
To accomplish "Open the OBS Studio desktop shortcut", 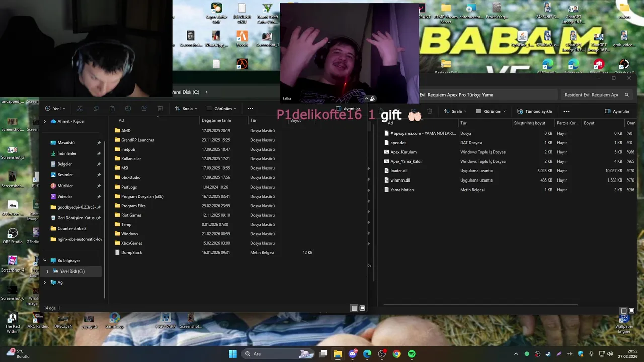I will [x=13, y=236].
